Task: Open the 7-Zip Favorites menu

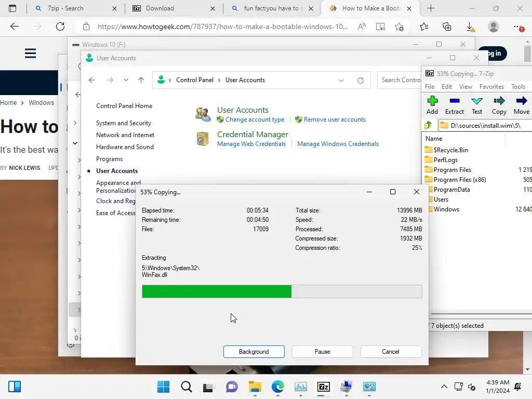Action: tap(491, 87)
